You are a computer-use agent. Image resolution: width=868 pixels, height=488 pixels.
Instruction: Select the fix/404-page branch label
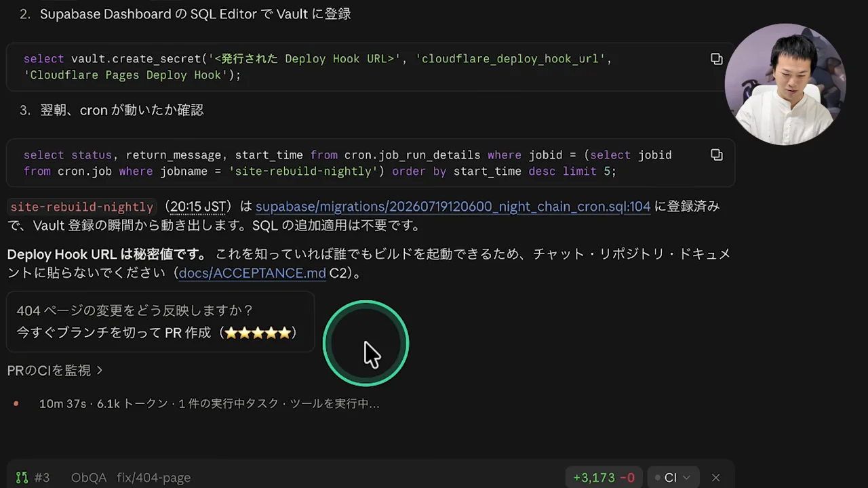pos(153,478)
